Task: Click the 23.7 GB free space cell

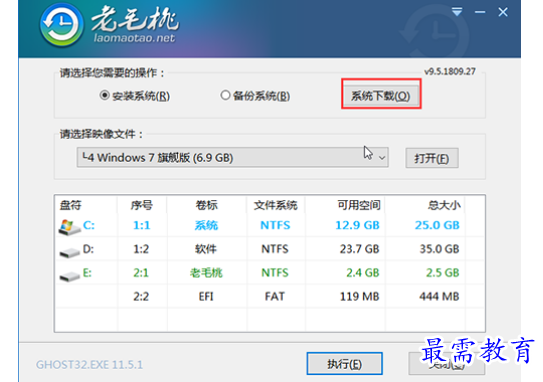Action: point(359,249)
